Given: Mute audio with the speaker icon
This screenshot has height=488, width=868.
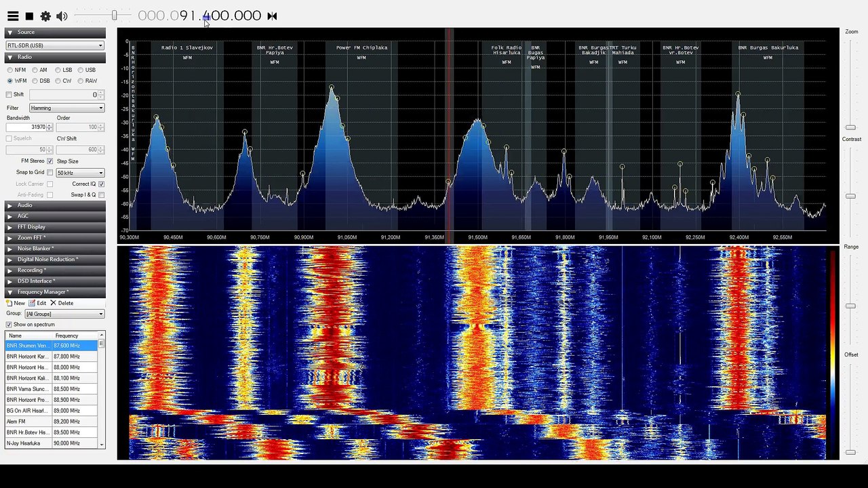Looking at the screenshot, I should (x=62, y=16).
